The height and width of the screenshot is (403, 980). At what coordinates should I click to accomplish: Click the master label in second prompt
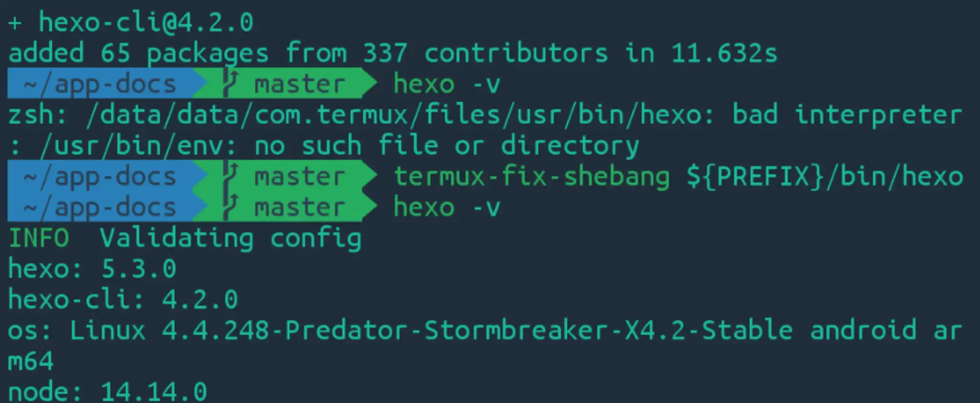(x=300, y=177)
